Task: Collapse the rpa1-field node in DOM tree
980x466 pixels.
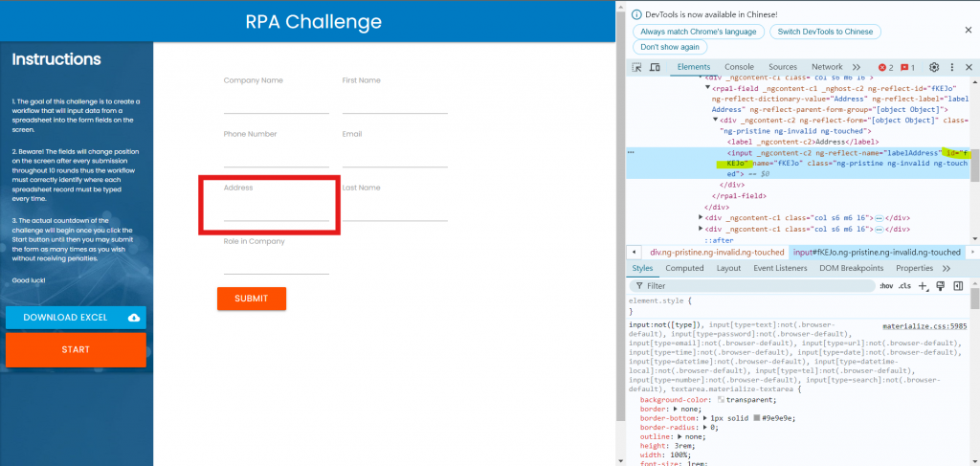Action: point(708,88)
